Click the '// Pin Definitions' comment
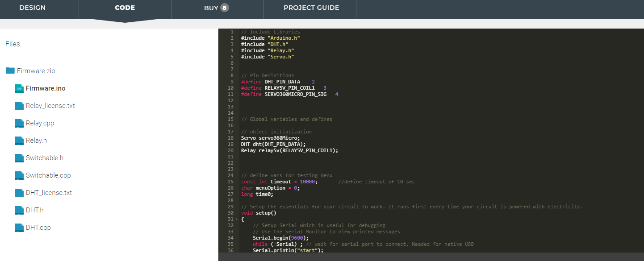 click(x=268, y=75)
